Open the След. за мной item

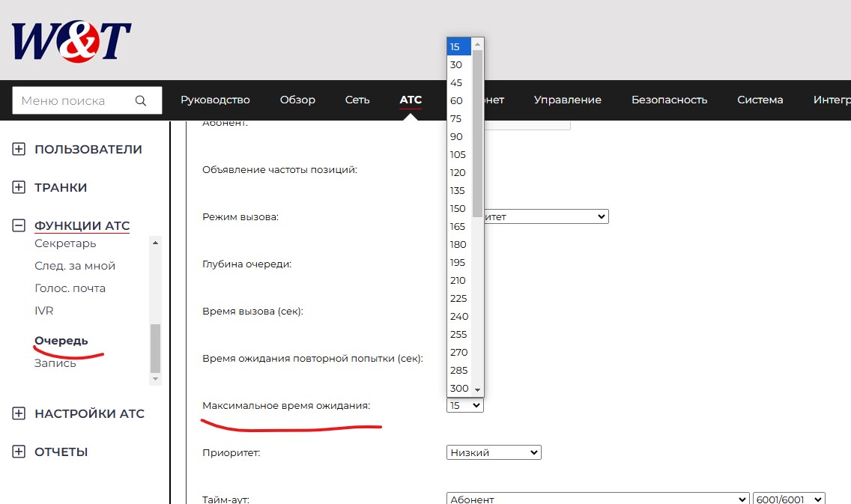point(75,266)
